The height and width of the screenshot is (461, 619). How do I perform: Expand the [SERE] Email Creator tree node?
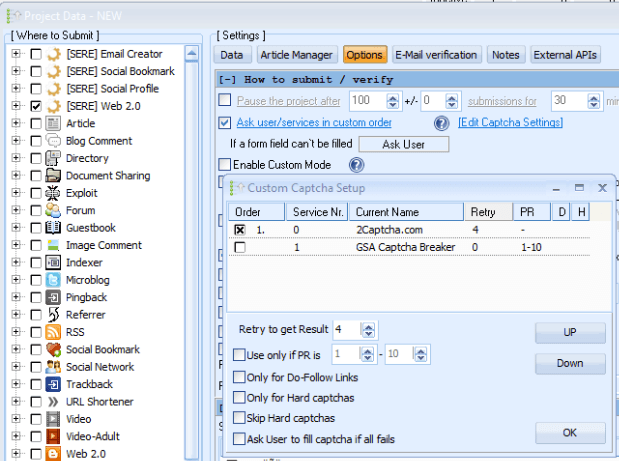click(x=16, y=53)
